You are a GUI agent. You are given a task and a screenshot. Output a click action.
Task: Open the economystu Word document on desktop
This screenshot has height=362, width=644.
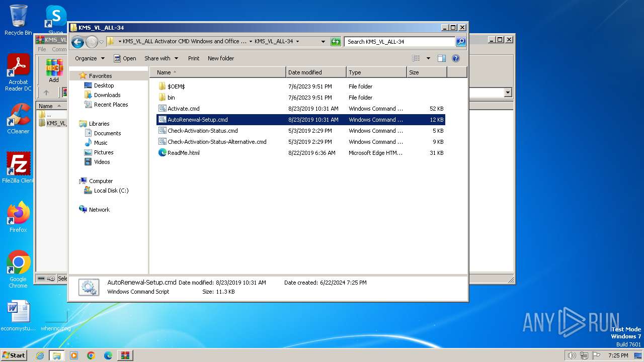click(x=18, y=316)
